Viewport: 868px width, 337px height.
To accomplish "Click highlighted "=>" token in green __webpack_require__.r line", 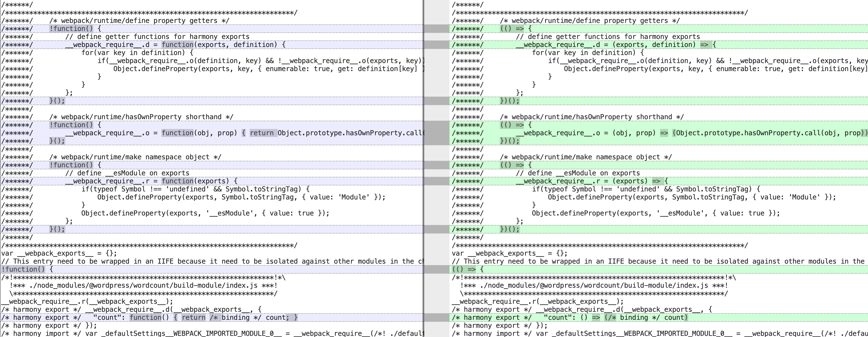I will 656,181.
